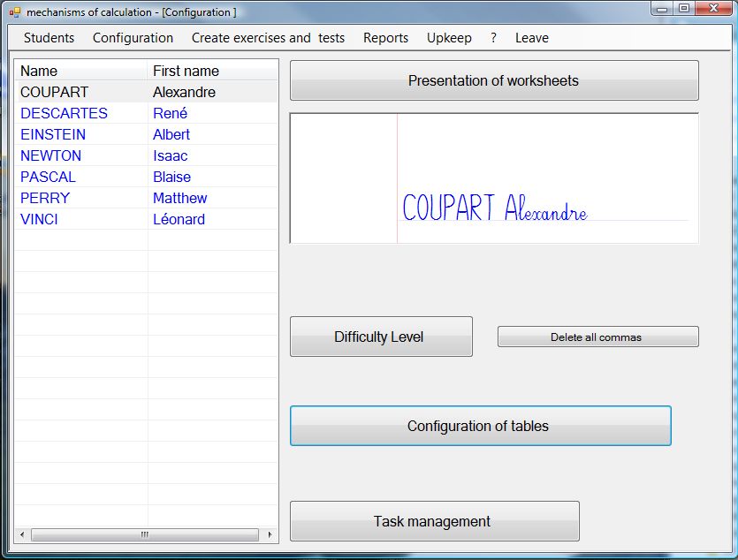
Task: Click the scrollbar right arrow
Action: pos(270,534)
